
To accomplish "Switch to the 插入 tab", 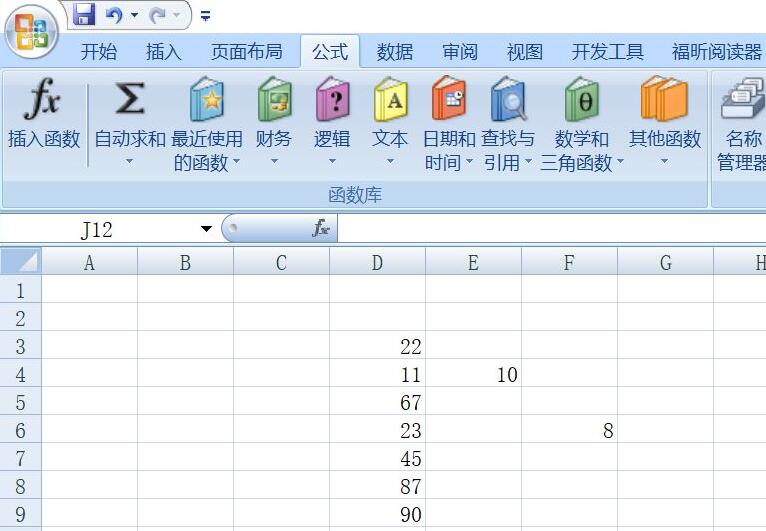I will click(164, 51).
